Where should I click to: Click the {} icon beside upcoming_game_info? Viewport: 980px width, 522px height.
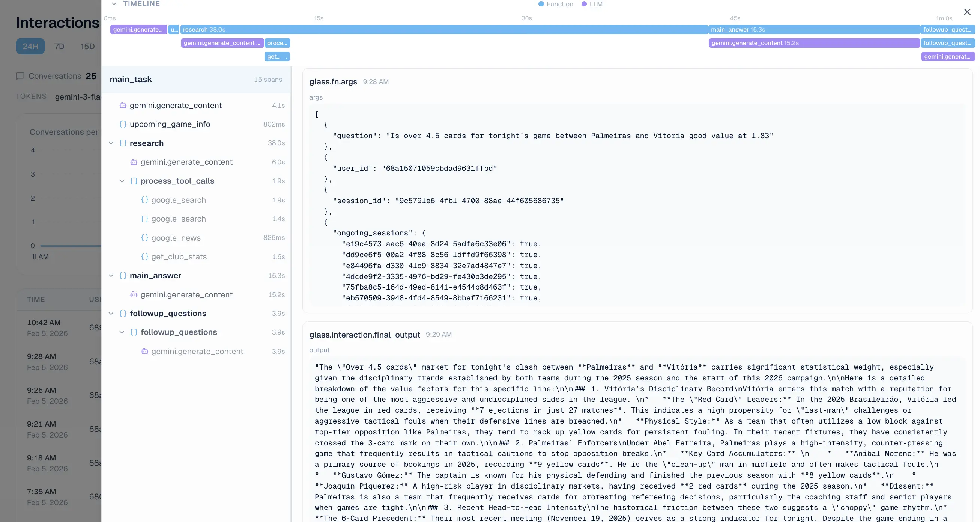tap(122, 124)
